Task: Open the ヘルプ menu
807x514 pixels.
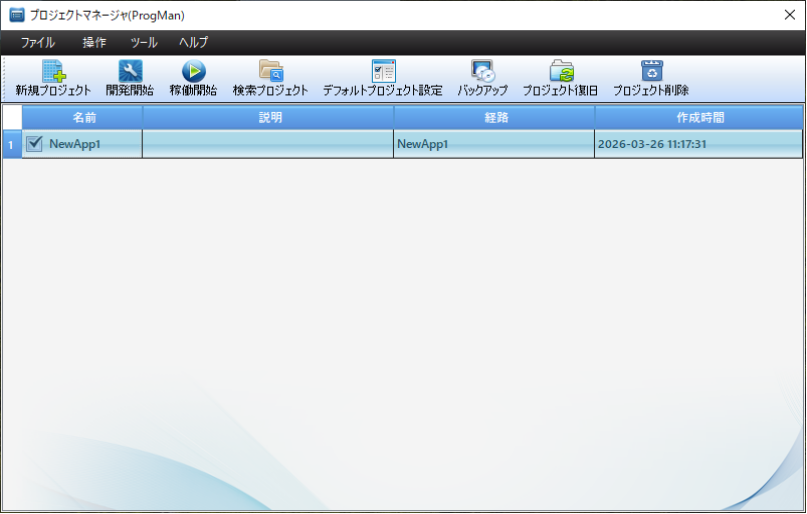Action: click(x=193, y=43)
